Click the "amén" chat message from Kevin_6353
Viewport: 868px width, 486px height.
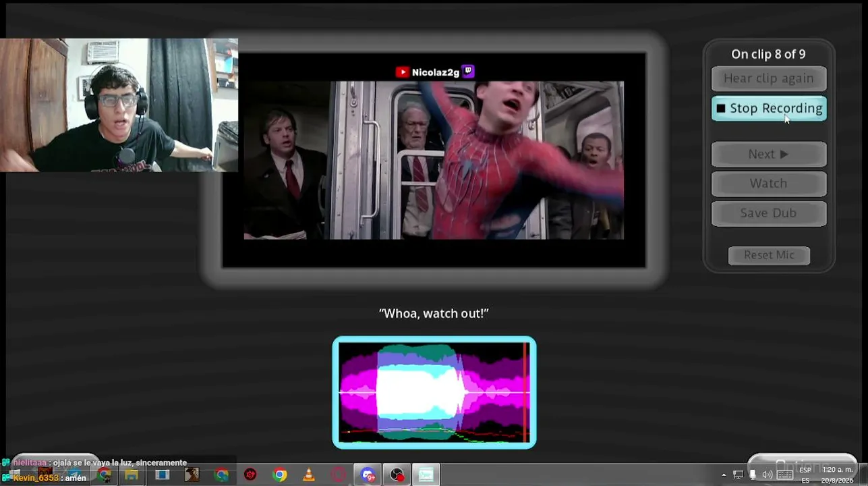pos(44,478)
